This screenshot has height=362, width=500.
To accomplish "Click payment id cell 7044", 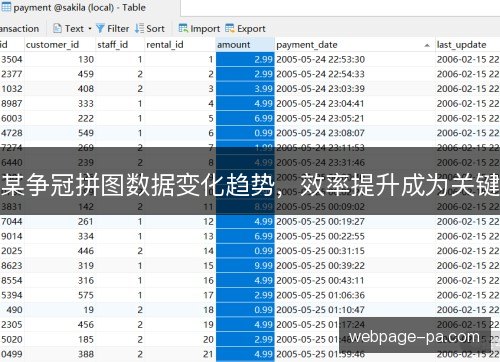I will [12, 221].
